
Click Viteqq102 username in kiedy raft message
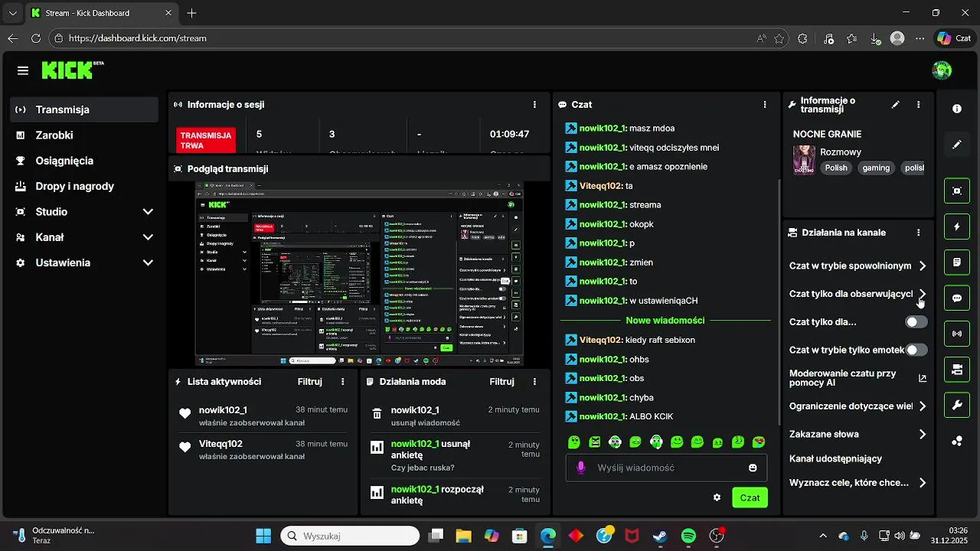tap(601, 340)
